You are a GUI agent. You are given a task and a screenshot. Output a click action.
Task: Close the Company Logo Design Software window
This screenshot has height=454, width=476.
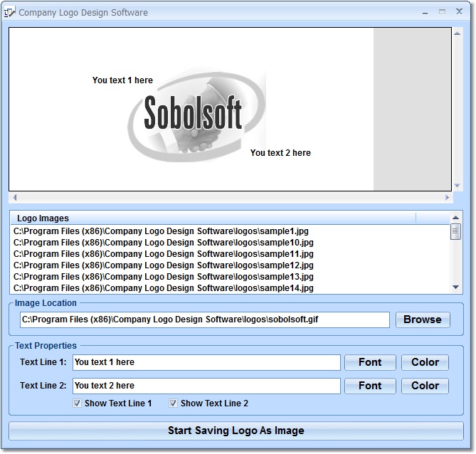[459, 12]
